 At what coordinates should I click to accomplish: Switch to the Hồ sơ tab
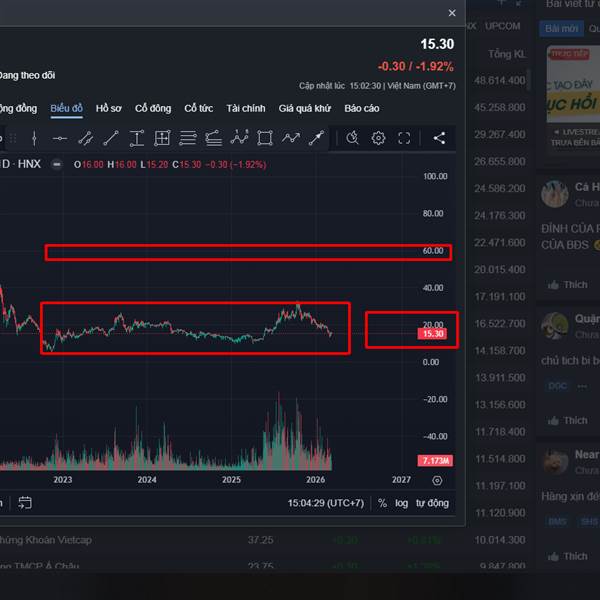click(109, 108)
